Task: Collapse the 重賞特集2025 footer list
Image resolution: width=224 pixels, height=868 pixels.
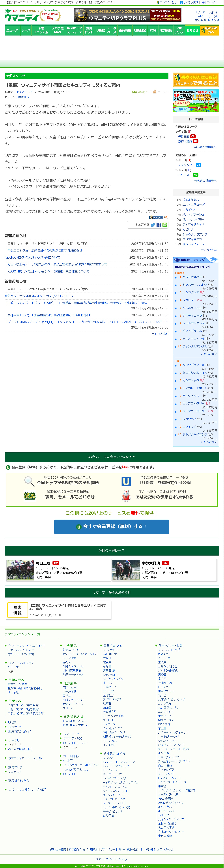Action: tap(101, 646)
